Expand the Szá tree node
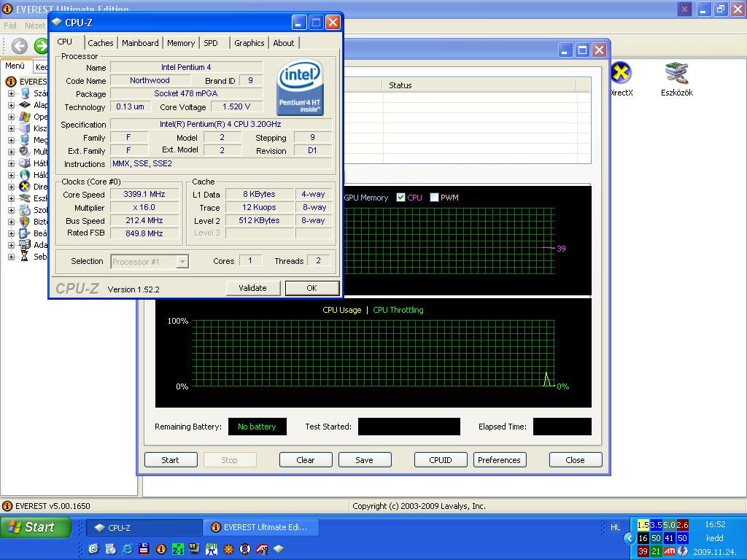Screen dimensions: 747x560 click(x=11, y=93)
